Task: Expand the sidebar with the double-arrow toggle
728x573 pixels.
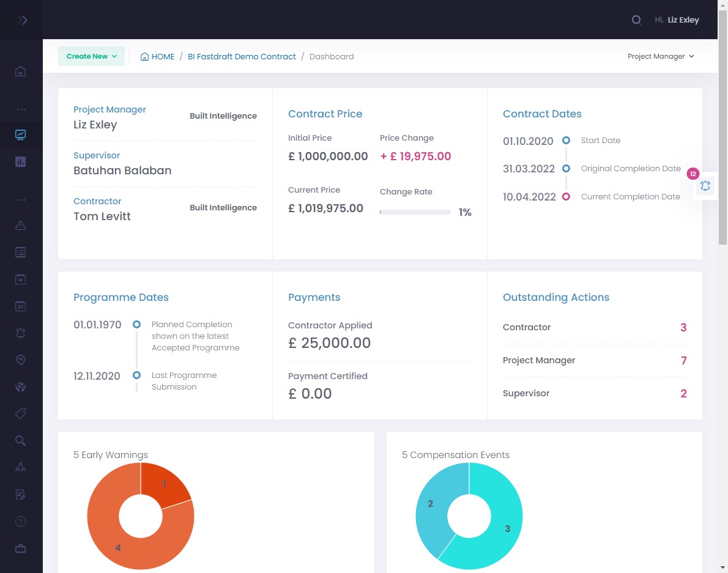Action: click(21, 20)
